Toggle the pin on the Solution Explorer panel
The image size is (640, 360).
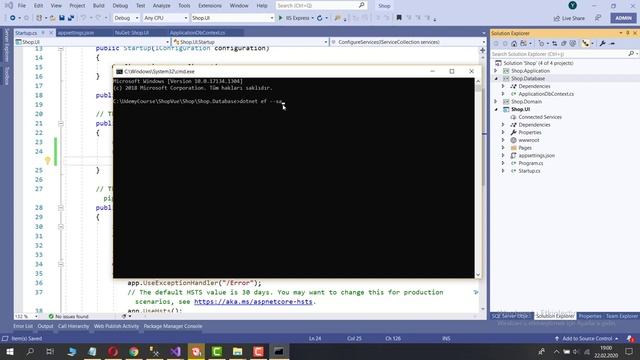628,33
